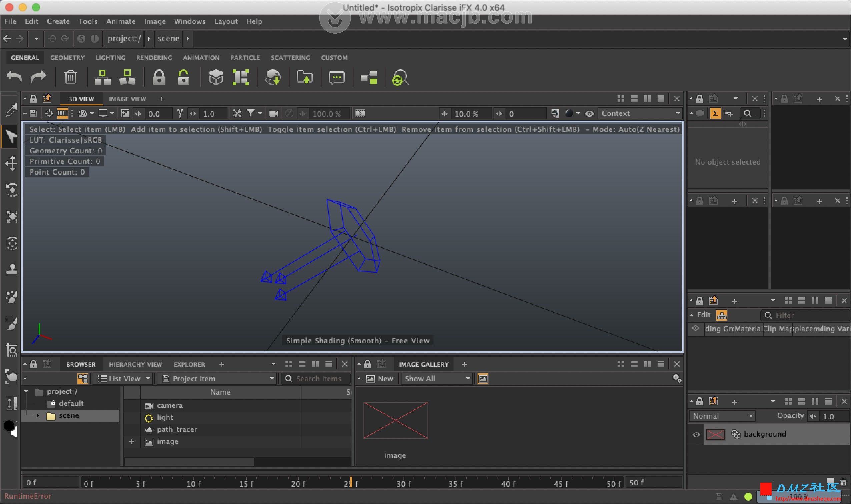Toggle background layer visibility eye
Viewport: 851px width, 504px height.
tap(696, 435)
